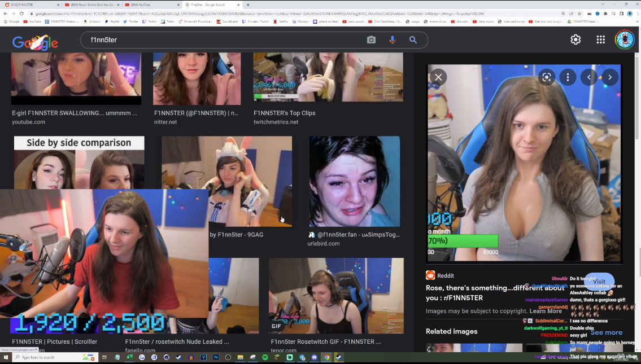
Task: Click the Windows taskbar search box
Action: 55,357
